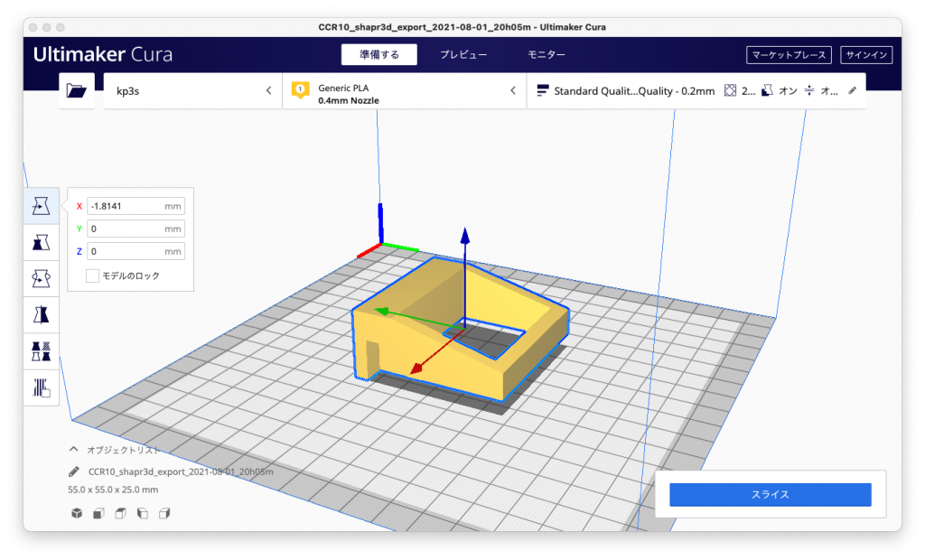Click the support status icon
This screenshot has width=925, height=560.
coord(767,90)
